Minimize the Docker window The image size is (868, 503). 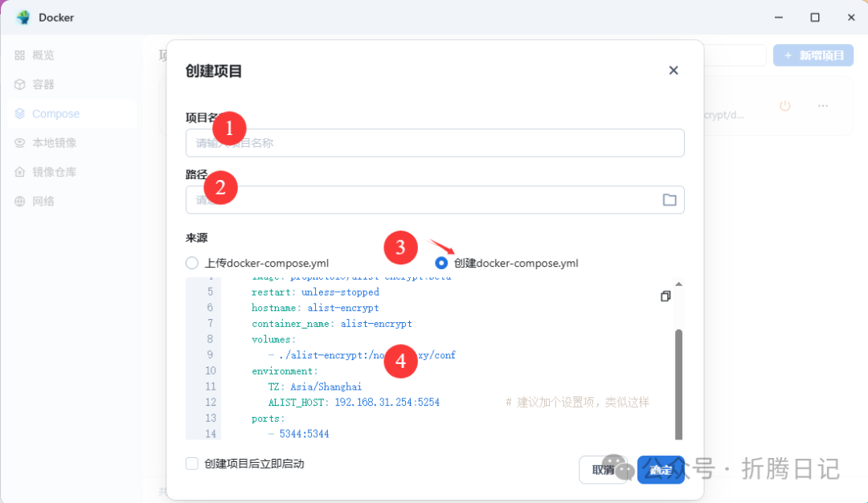pyautogui.click(x=778, y=17)
